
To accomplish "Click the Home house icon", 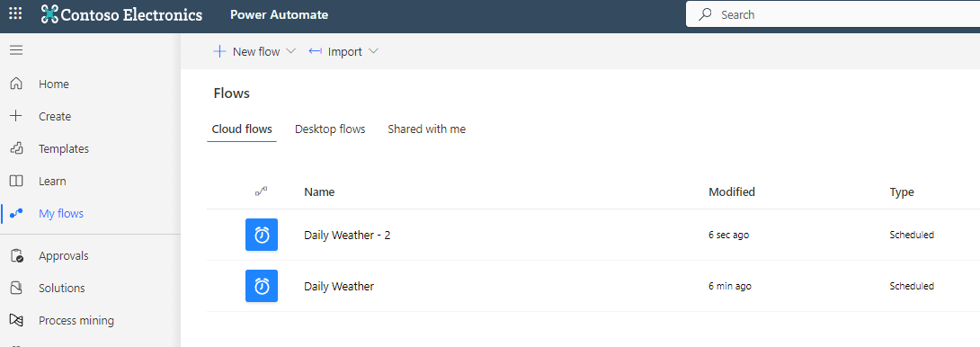I will (16, 84).
